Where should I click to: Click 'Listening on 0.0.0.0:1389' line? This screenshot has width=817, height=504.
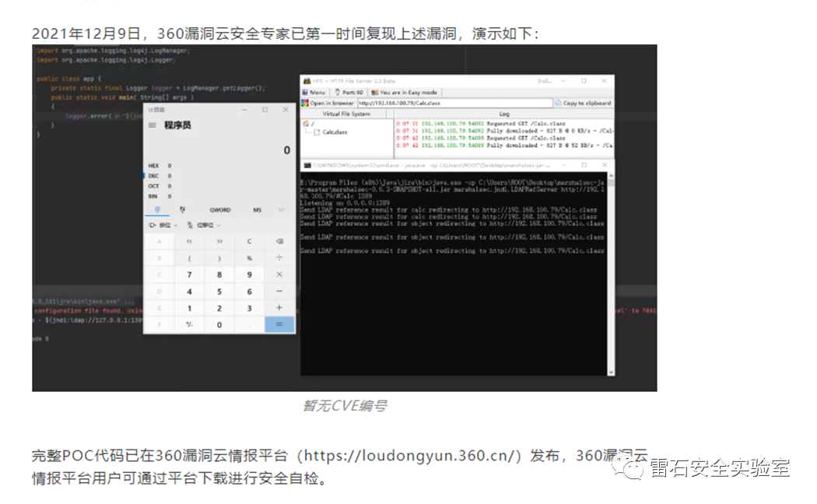click(x=345, y=203)
